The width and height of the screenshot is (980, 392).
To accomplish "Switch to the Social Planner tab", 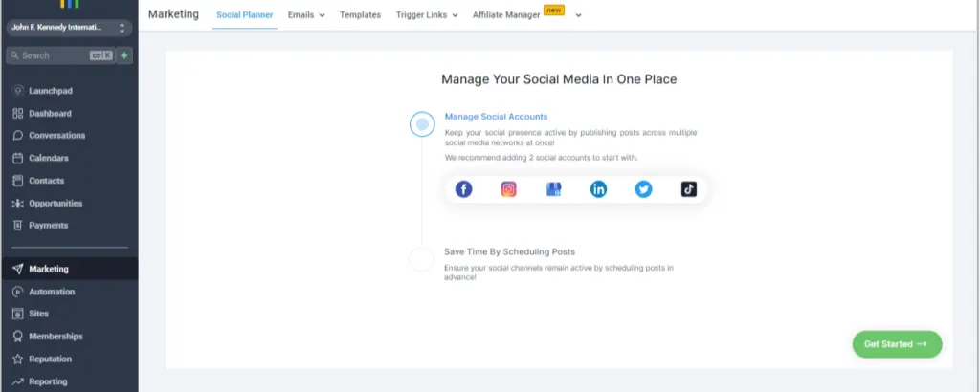I will coord(244,15).
